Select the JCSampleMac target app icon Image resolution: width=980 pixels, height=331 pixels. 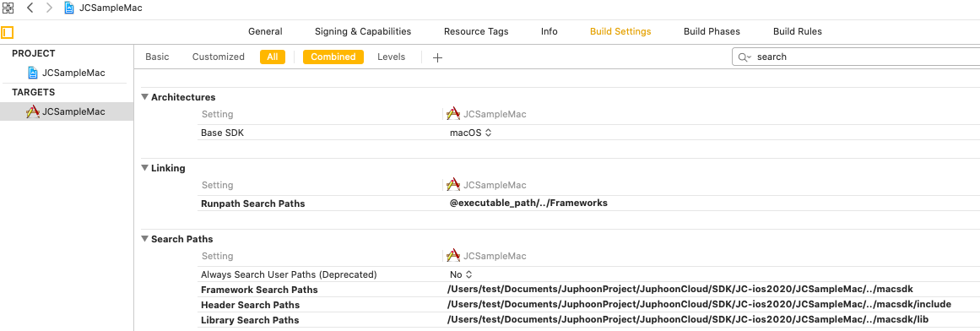33,112
